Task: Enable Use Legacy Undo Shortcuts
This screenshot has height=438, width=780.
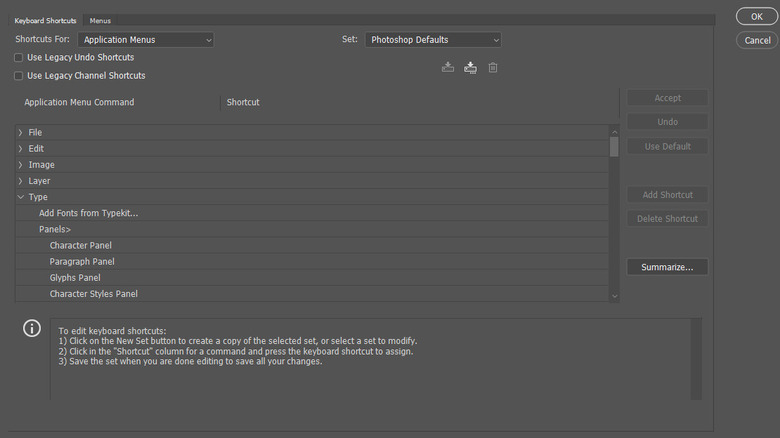Action: [x=19, y=58]
